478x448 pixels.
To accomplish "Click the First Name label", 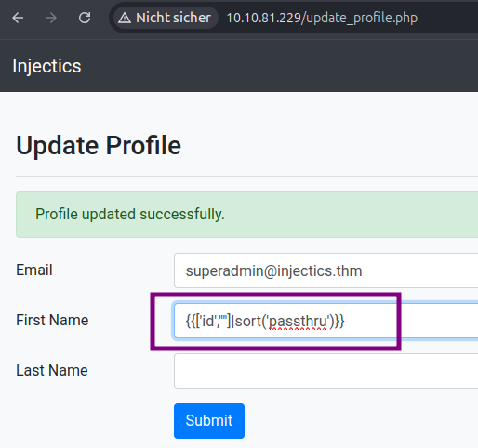I will click(x=52, y=320).
